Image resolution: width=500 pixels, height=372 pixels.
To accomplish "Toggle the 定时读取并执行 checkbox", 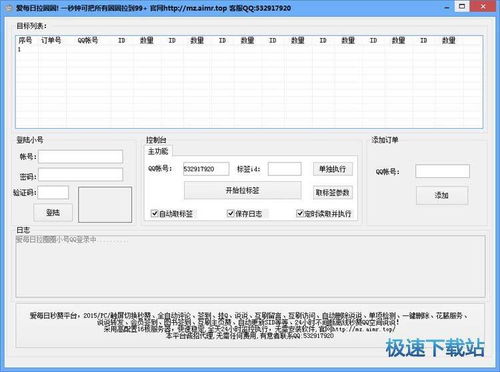I will [x=300, y=213].
